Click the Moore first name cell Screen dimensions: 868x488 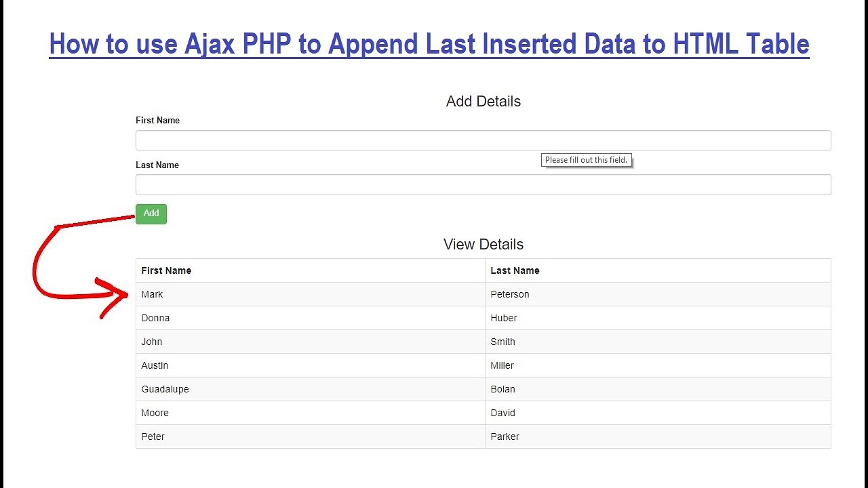(155, 413)
